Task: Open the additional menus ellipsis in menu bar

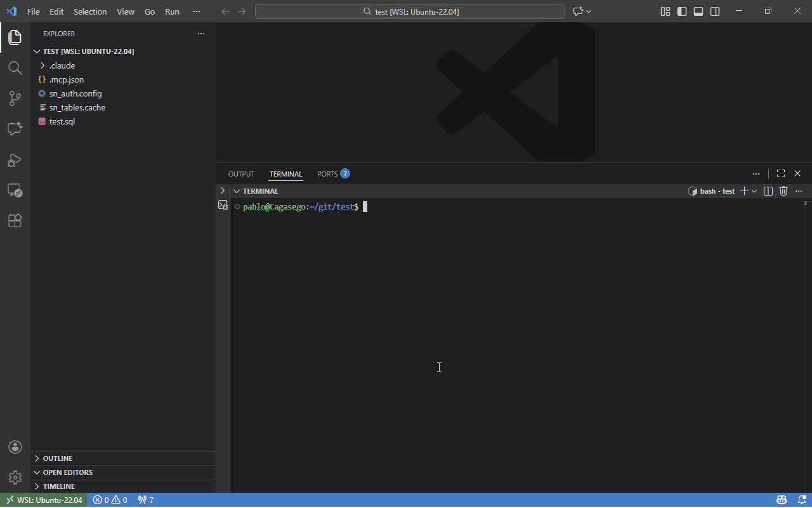Action: (197, 11)
